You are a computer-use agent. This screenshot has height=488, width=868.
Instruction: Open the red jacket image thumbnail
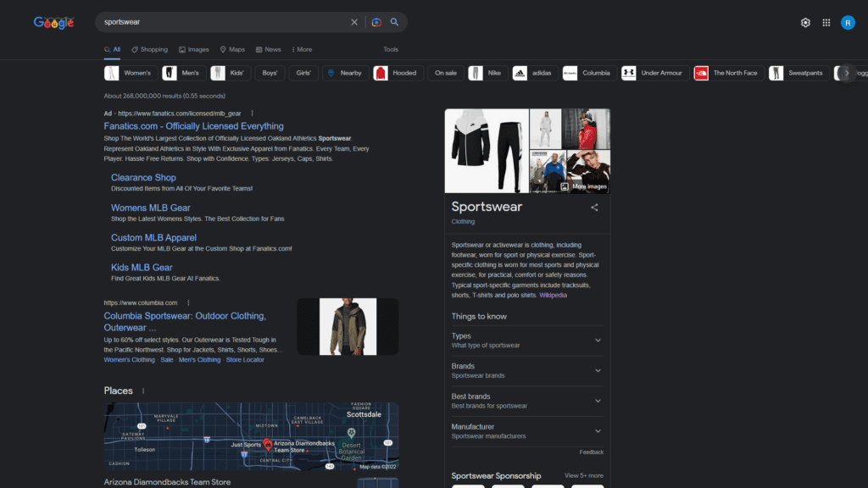(x=587, y=129)
